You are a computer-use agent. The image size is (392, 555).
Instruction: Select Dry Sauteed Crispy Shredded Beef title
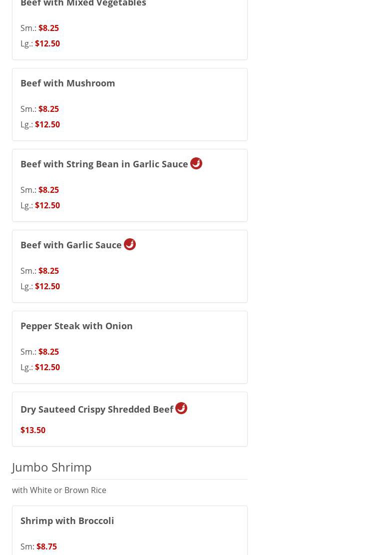tap(97, 409)
